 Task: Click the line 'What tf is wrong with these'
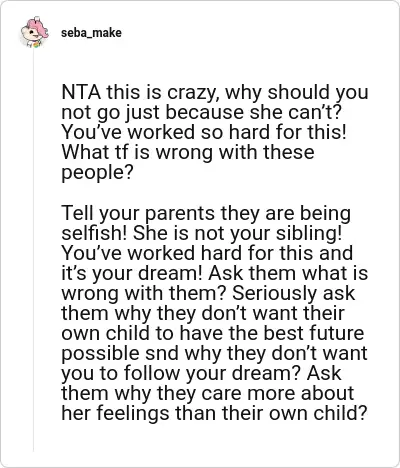[188, 152]
